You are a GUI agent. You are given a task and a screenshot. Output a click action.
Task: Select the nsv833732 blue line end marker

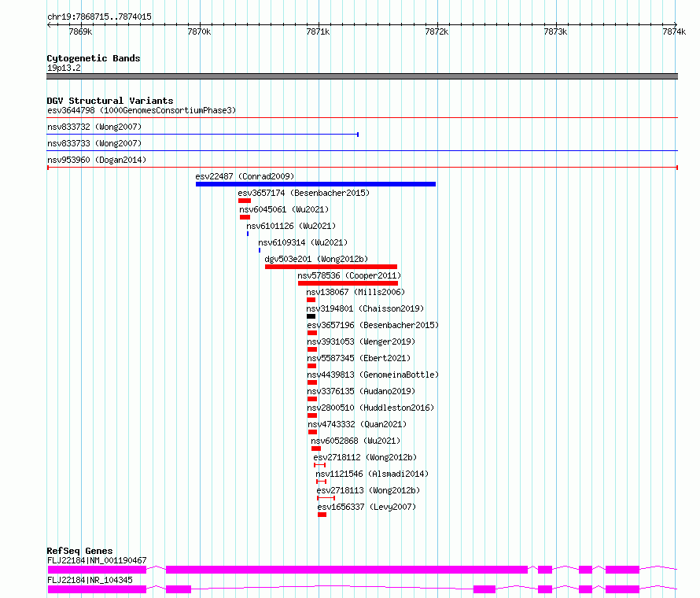pos(358,135)
